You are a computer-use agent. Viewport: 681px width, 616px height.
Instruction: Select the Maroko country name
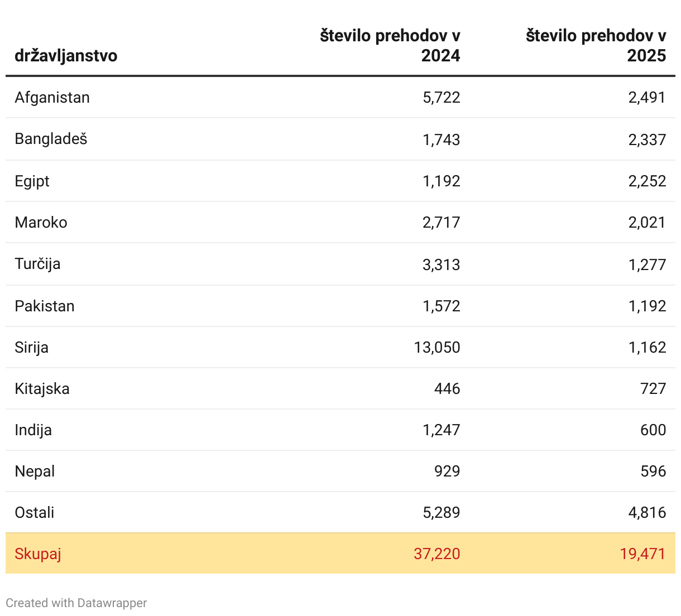coord(41,223)
